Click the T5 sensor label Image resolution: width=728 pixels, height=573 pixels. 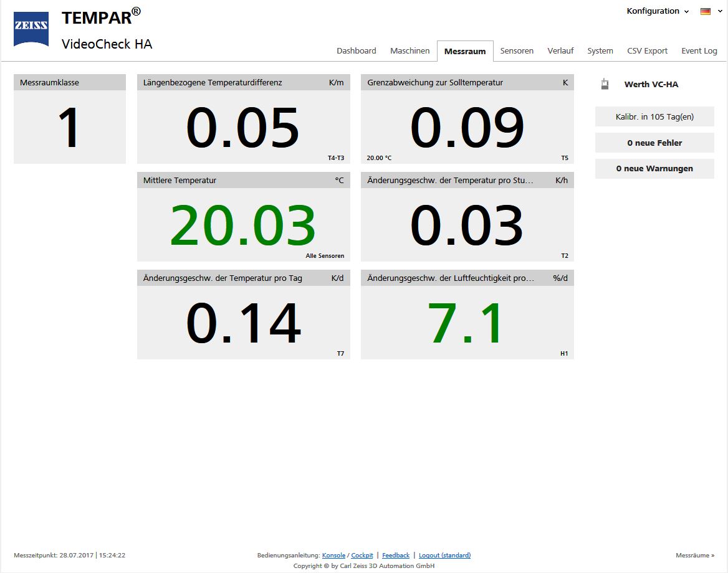[x=564, y=158]
